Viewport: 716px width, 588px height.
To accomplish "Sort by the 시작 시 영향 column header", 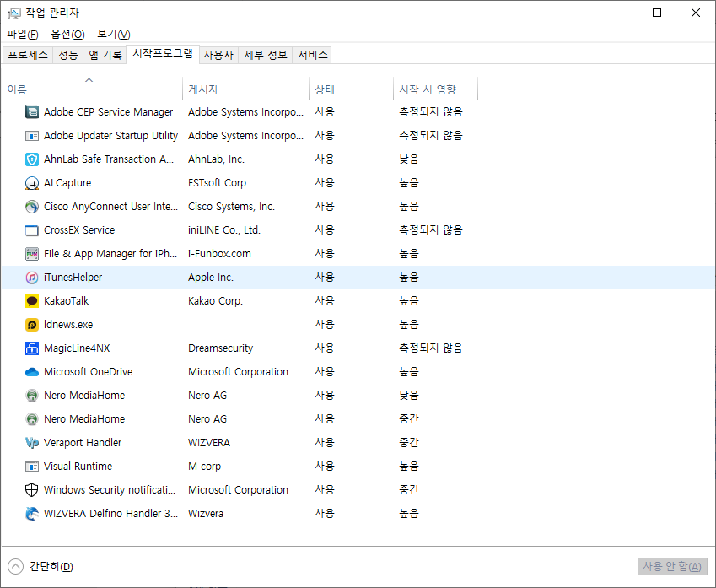I will point(436,89).
